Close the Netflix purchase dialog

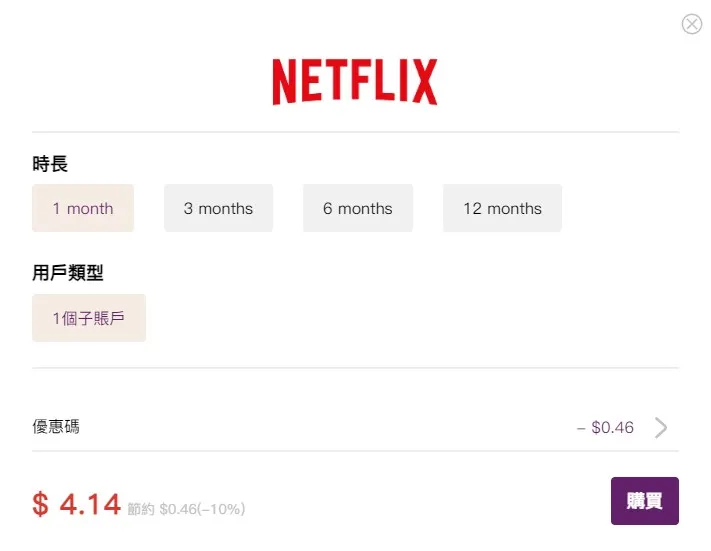692,24
